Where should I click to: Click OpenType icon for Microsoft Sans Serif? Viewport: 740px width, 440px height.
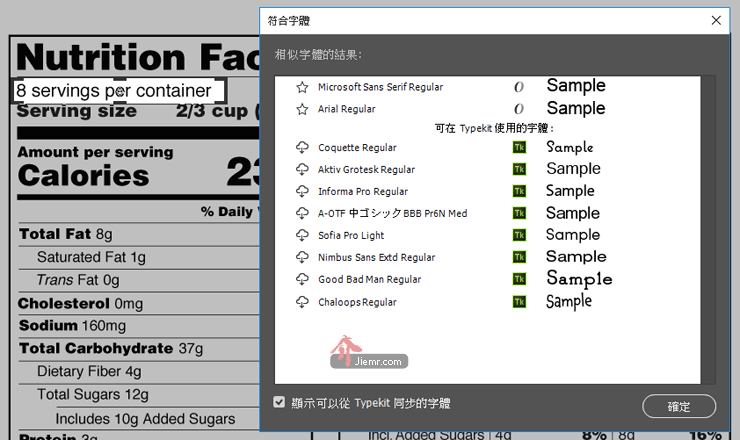(519, 87)
